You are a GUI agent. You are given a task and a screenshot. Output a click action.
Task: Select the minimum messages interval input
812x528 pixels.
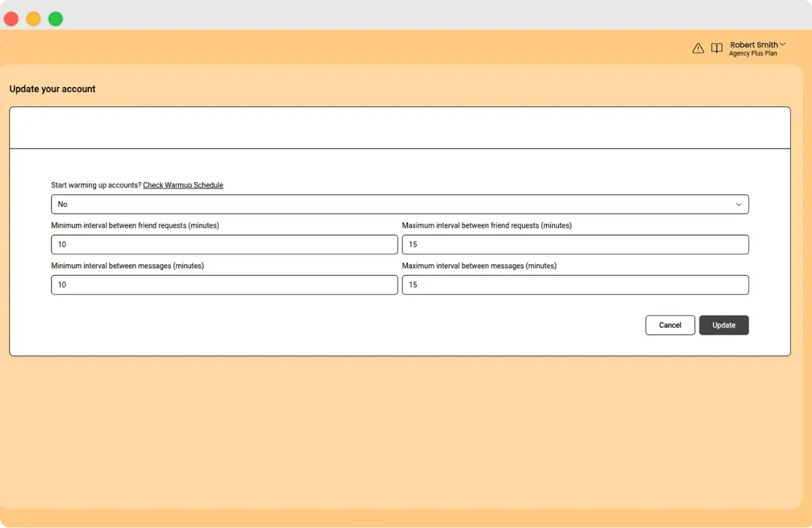(x=224, y=284)
